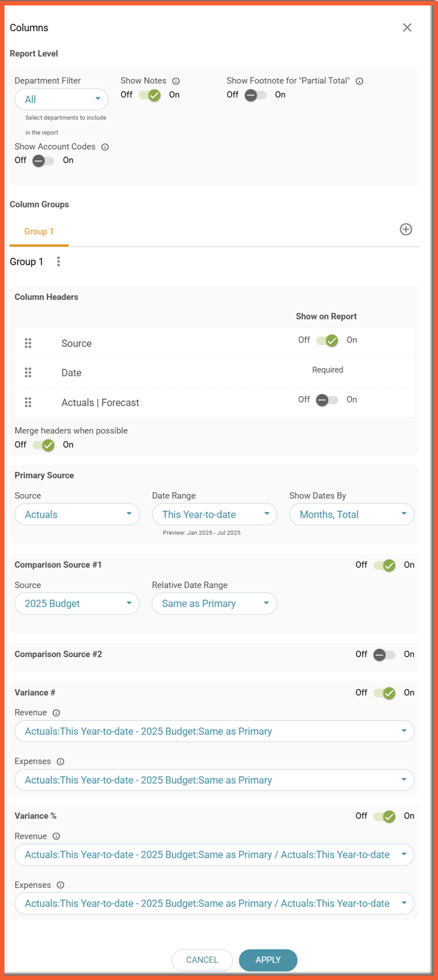This screenshot has width=438, height=980.
Task: Click the add column group plus icon
Action: [x=406, y=229]
